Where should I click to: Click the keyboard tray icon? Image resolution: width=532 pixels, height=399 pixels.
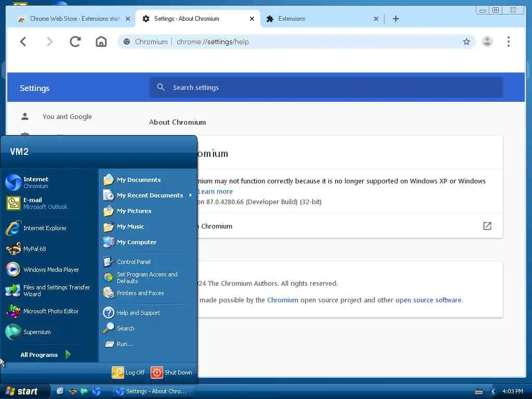point(478,392)
